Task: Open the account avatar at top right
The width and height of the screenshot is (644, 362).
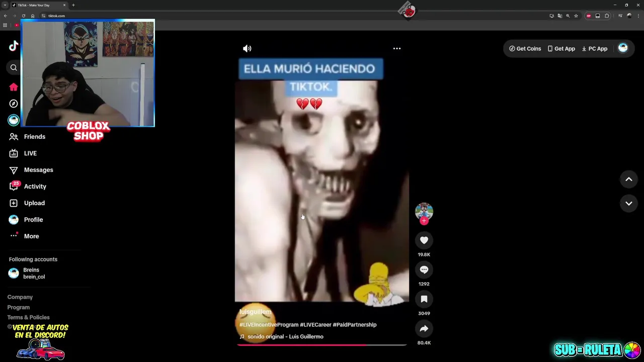Action: coord(623,48)
